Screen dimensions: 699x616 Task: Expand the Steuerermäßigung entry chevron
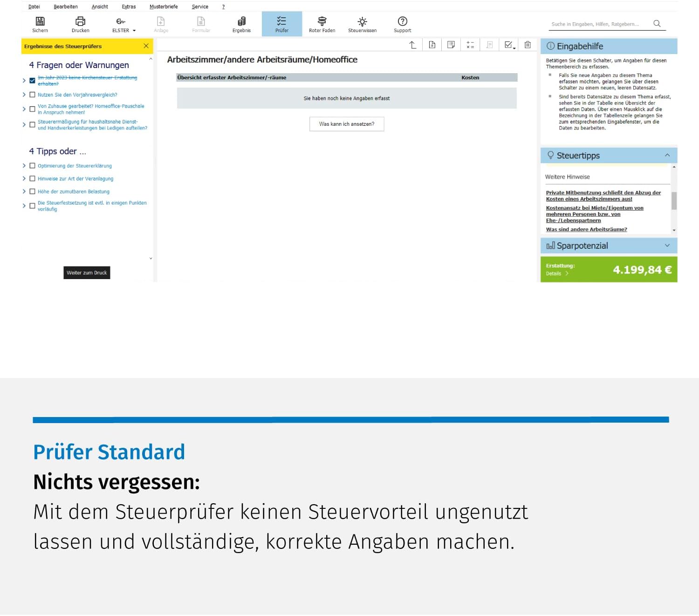[x=24, y=125]
